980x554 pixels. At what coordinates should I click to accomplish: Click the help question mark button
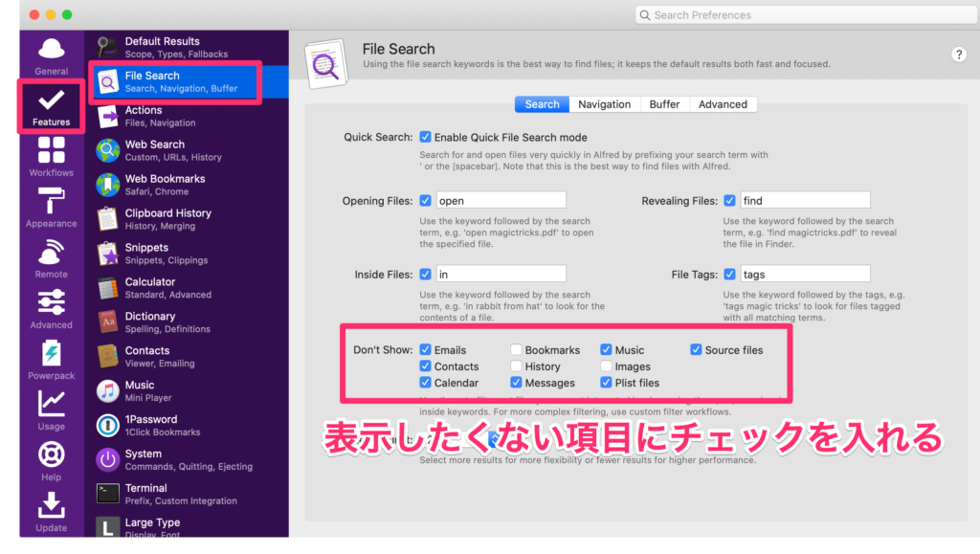coord(958,55)
